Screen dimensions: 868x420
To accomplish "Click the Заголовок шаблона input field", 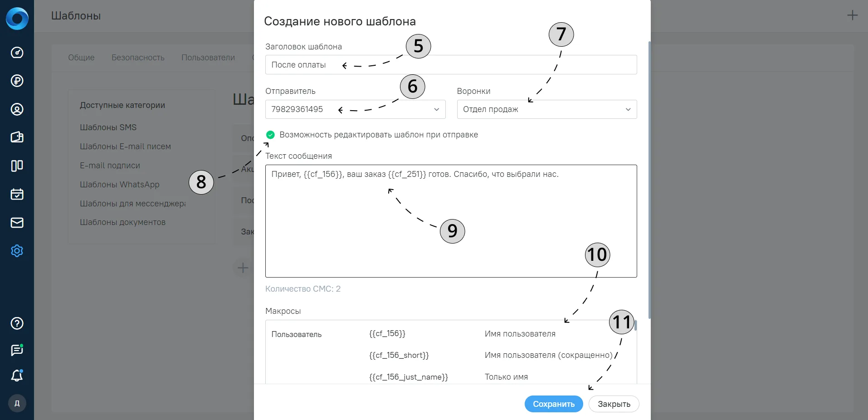I will [x=451, y=65].
